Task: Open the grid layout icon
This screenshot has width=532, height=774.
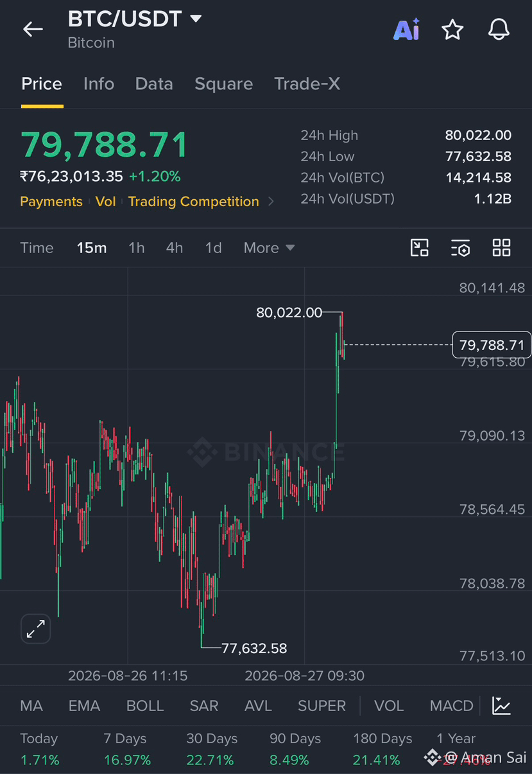Action: [x=501, y=248]
